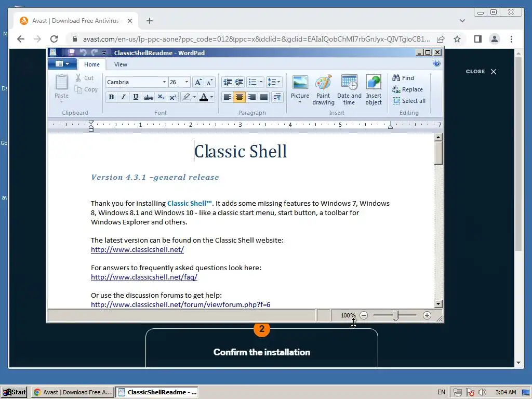The height and width of the screenshot is (399, 532).
Task: Click the Chrome address bar URL
Action: pyautogui.click(x=257, y=39)
